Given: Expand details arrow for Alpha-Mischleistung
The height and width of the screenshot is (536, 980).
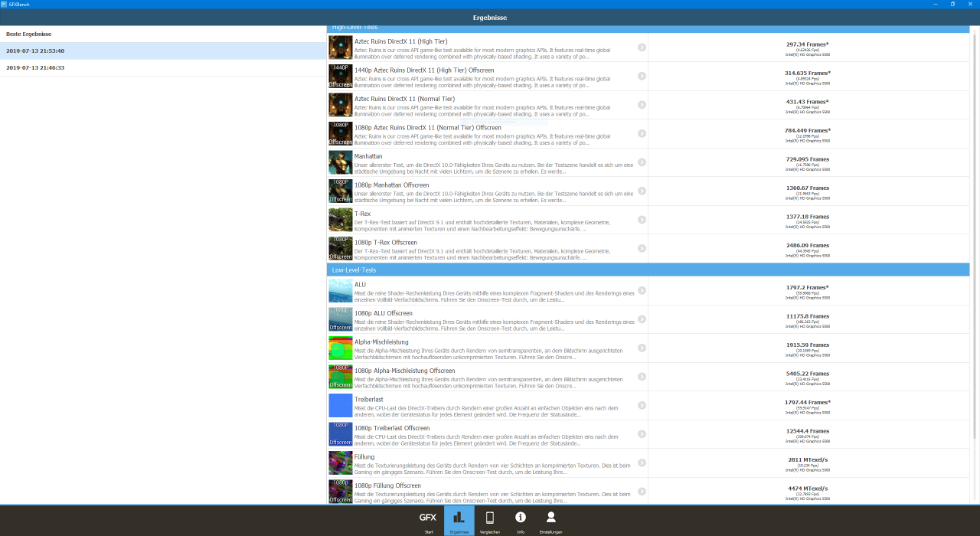Looking at the screenshot, I should (642, 348).
